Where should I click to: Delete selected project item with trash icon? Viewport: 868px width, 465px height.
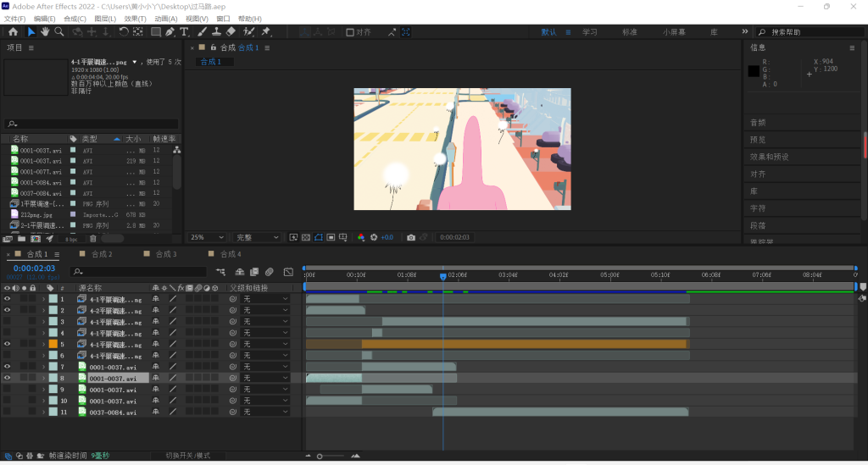point(93,239)
